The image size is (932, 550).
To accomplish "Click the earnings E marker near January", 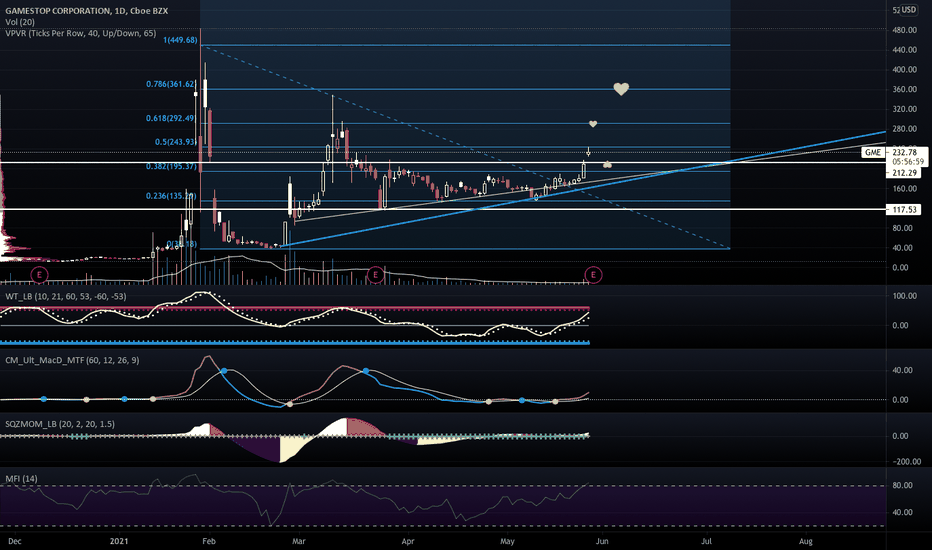I will (x=39, y=274).
